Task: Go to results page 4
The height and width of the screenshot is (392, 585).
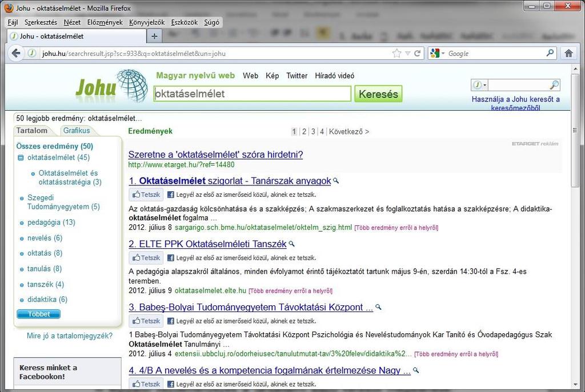Action: 322,132
